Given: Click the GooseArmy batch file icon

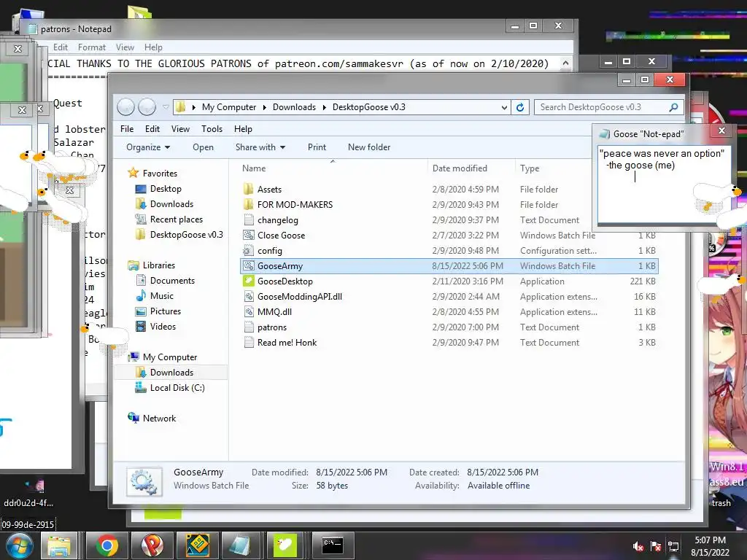Looking at the screenshot, I should tap(248, 265).
